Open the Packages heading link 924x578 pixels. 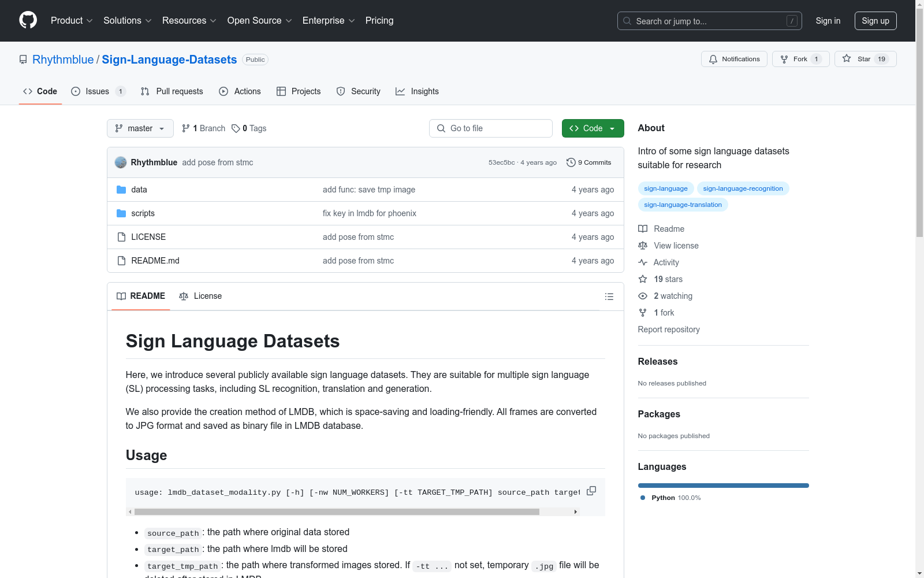pos(659,414)
